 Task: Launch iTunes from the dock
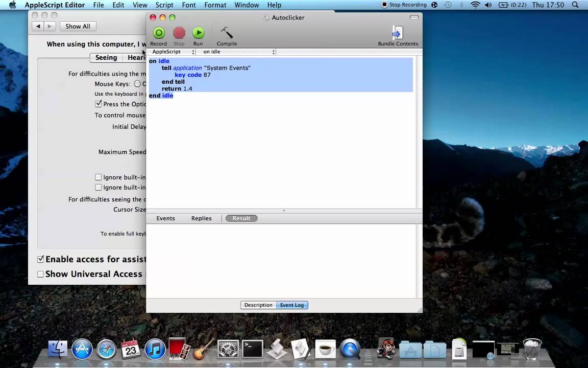(x=155, y=349)
